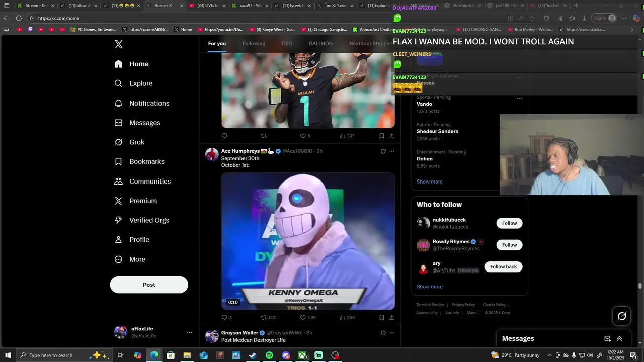Screen dimensions: 644x362
Task: Go to Home in the sidebar
Action: (x=131, y=64)
